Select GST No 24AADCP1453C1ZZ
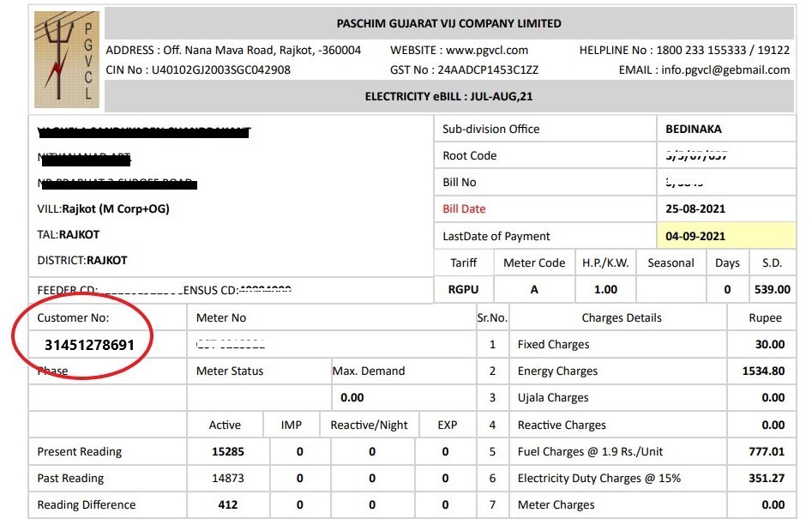The image size is (812, 519). tap(464, 70)
